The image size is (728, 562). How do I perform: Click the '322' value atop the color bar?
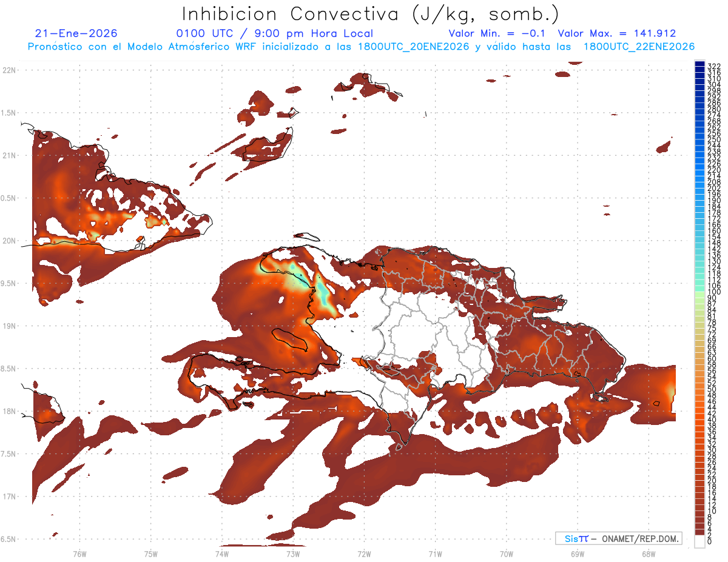coord(713,65)
